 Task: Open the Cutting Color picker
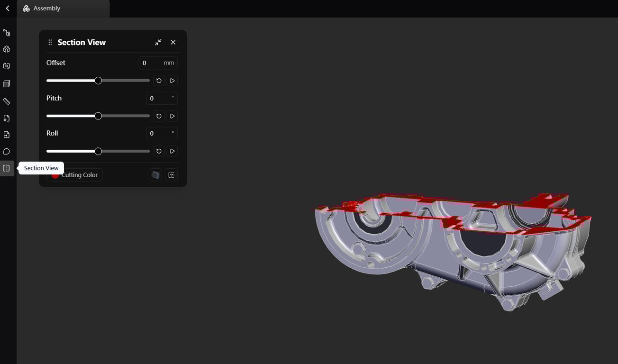pyautogui.click(x=75, y=175)
